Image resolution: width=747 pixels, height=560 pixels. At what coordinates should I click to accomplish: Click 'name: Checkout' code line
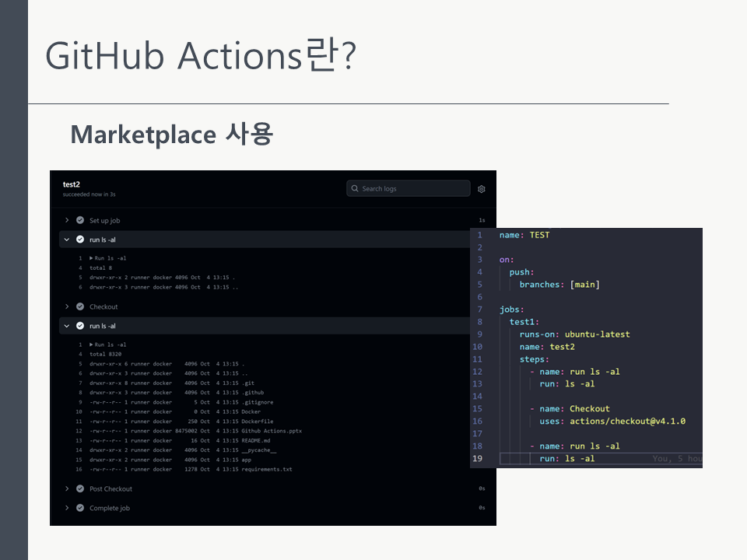574,408
